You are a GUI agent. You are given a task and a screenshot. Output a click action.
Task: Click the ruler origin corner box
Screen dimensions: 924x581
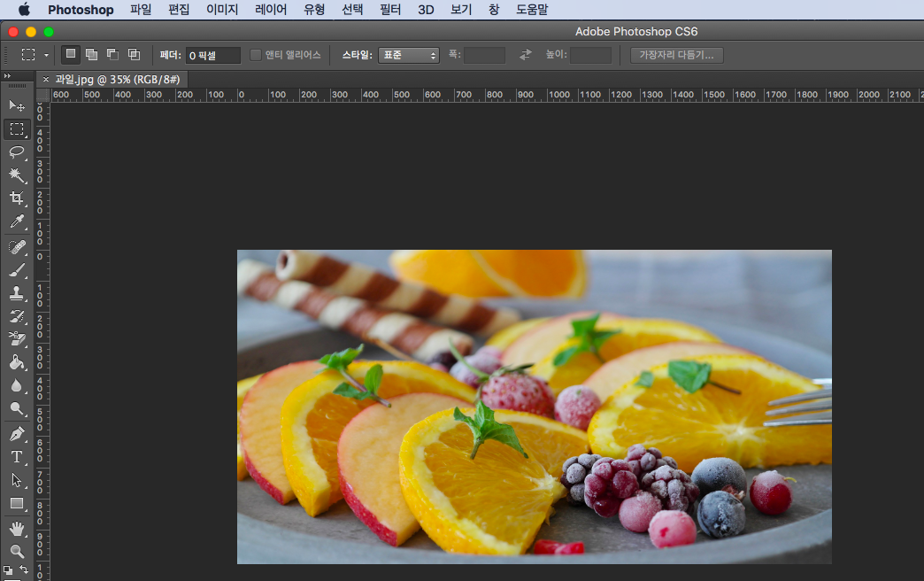43,95
